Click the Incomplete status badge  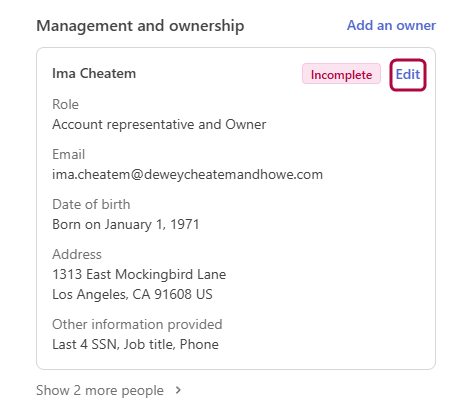341,74
